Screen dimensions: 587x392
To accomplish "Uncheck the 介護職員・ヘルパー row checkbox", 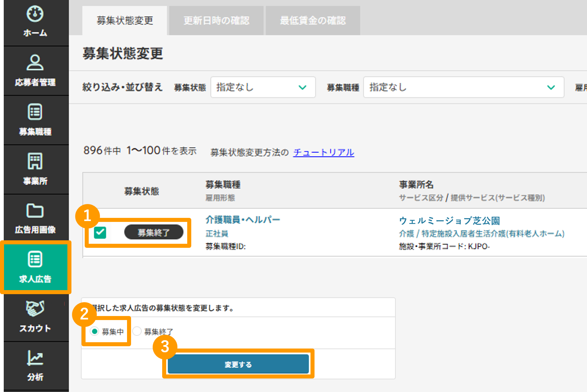I will tap(100, 233).
